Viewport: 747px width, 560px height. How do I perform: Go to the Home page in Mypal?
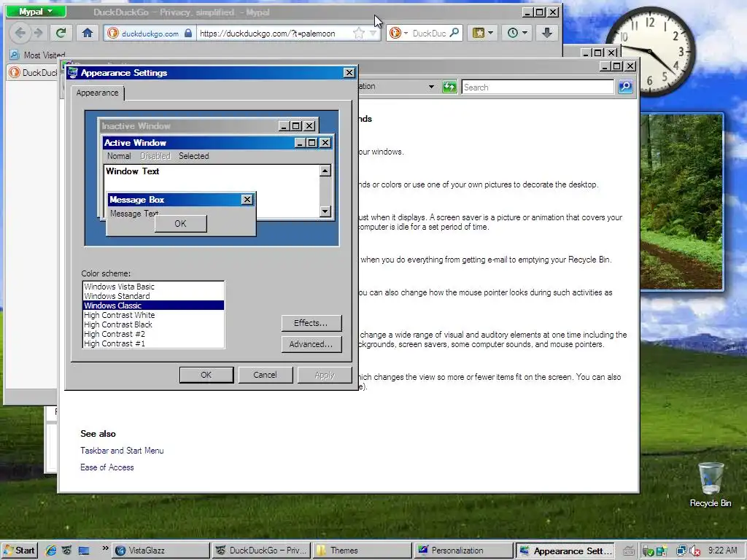pyautogui.click(x=88, y=33)
